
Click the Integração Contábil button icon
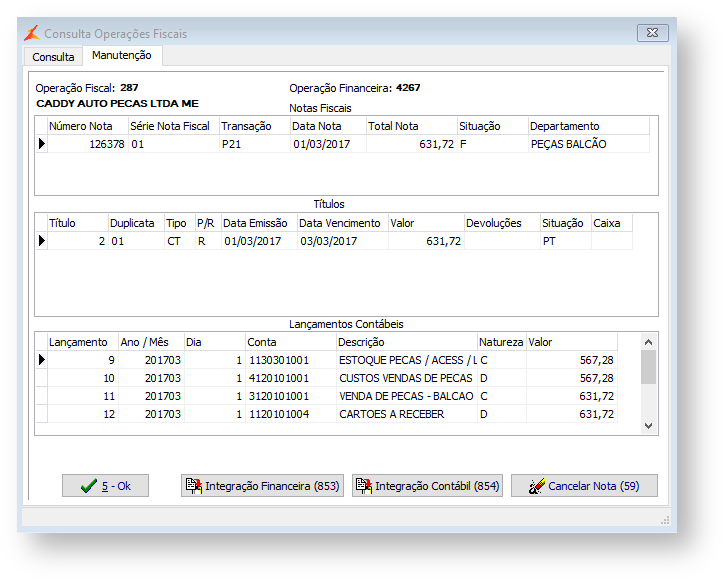pos(363,486)
